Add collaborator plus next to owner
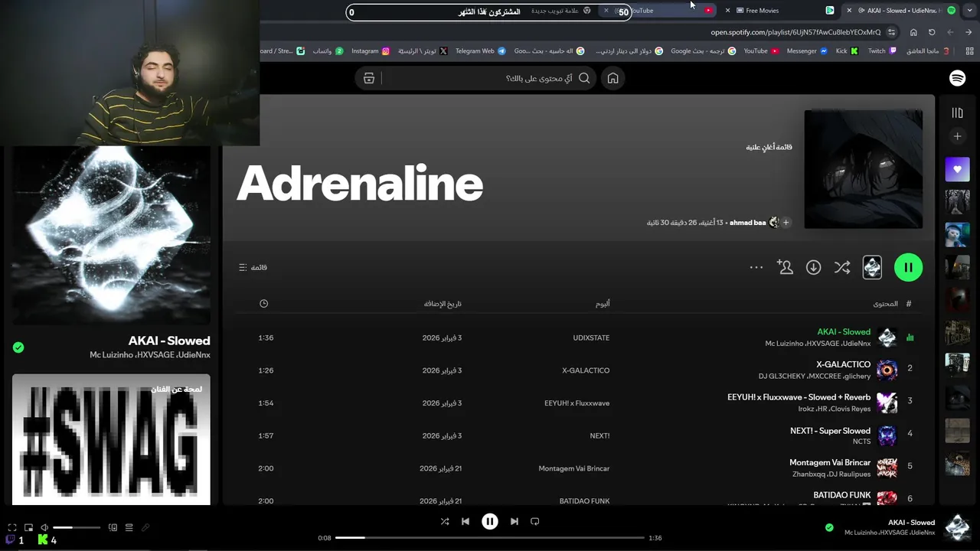This screenshot has height=551, width=980. [x=786, y=223]
